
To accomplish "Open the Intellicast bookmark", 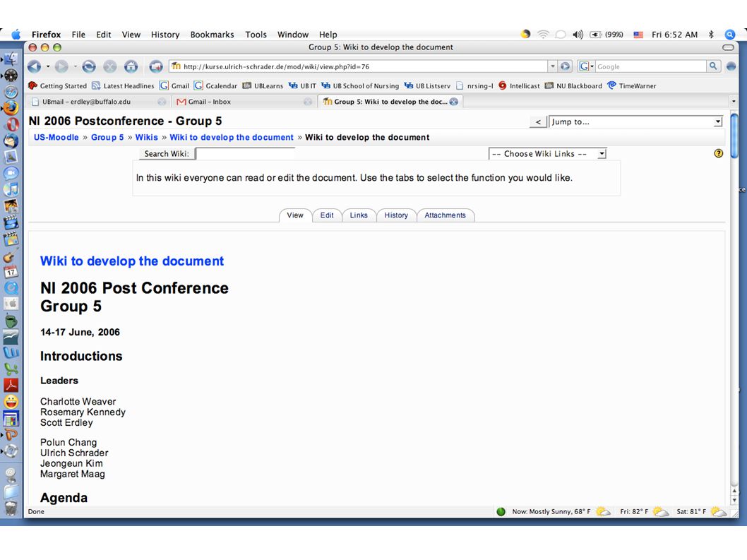I will click(519, 85).
